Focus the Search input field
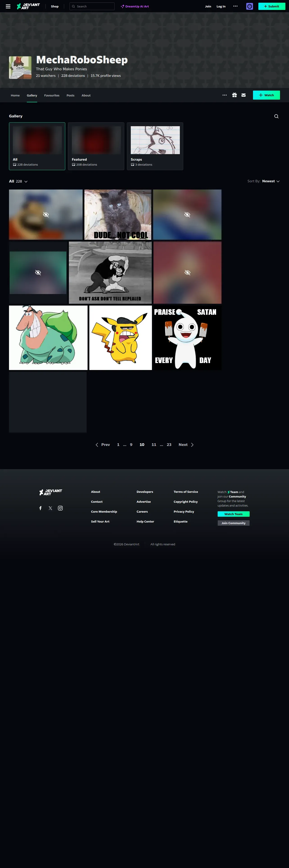 coord(92,6)
